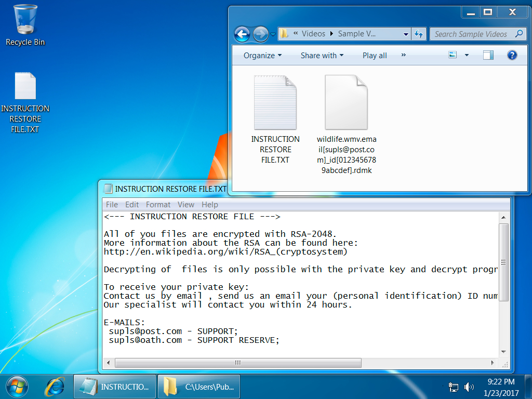The width and height of the screenshot is (532, 399).
Task: Click the Sample V... breadcrumb segment
Action: coord(356,34)
